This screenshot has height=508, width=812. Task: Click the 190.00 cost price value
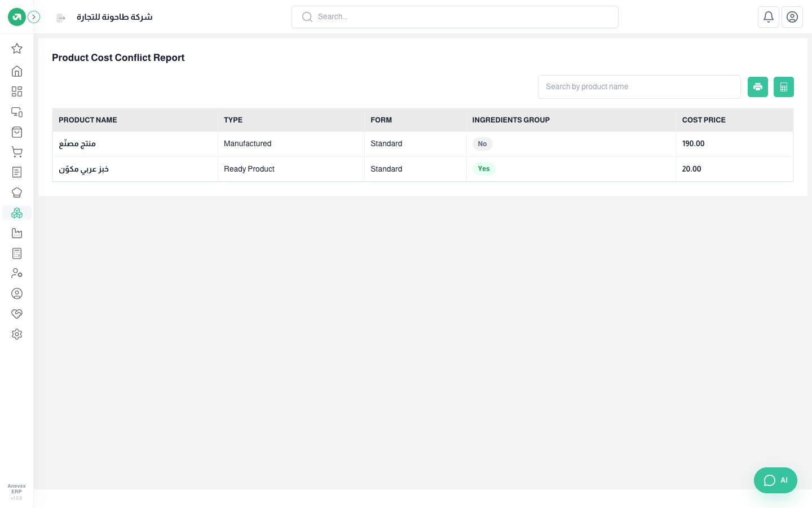point(693,144)
